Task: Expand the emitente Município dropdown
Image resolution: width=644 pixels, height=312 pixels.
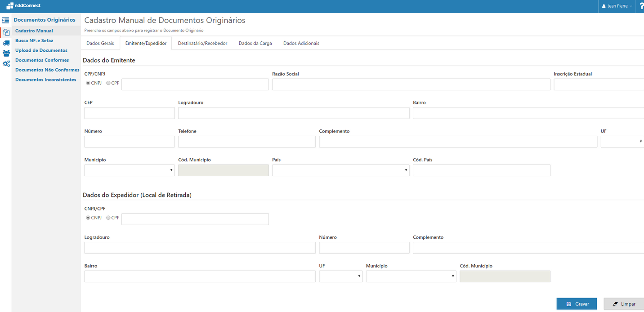Action: pos(130,170)
